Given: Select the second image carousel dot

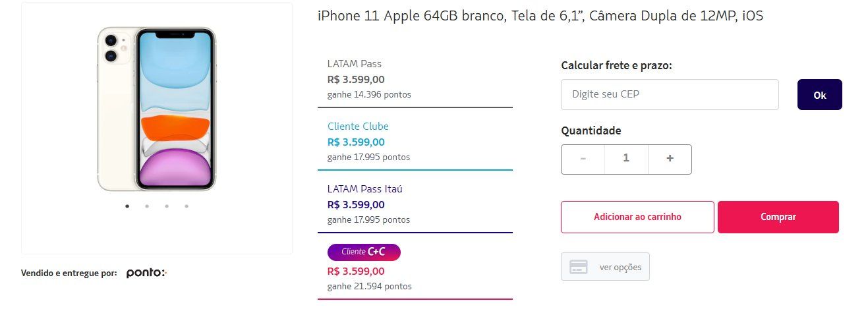Looking at the screenshot, I should [x=146, y=206].
